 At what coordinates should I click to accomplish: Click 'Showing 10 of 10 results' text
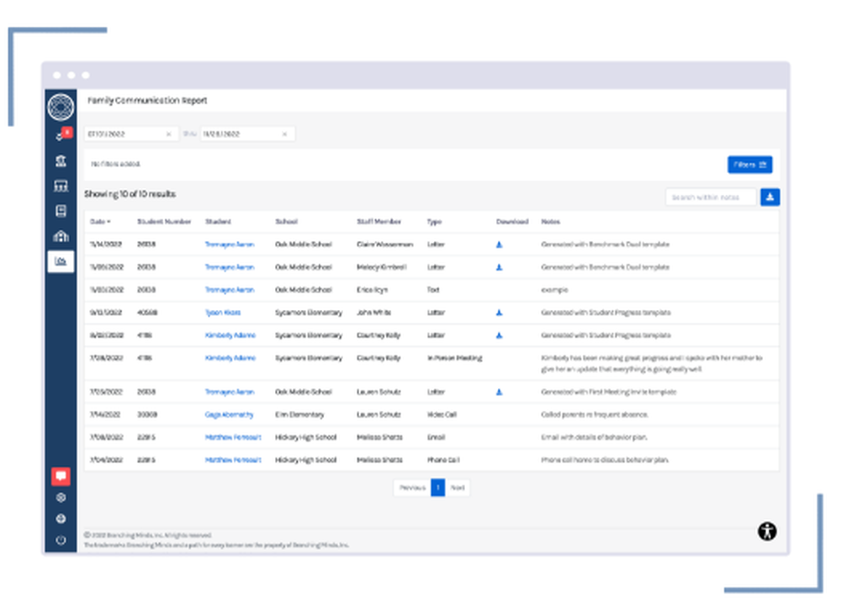pyautogui.click(x=130, y=194)
